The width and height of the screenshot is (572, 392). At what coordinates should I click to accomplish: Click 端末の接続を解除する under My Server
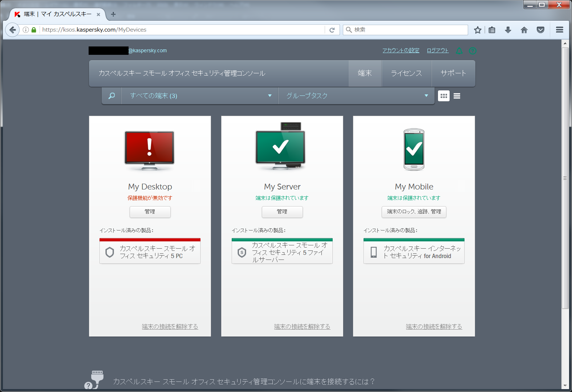[302, 327]
